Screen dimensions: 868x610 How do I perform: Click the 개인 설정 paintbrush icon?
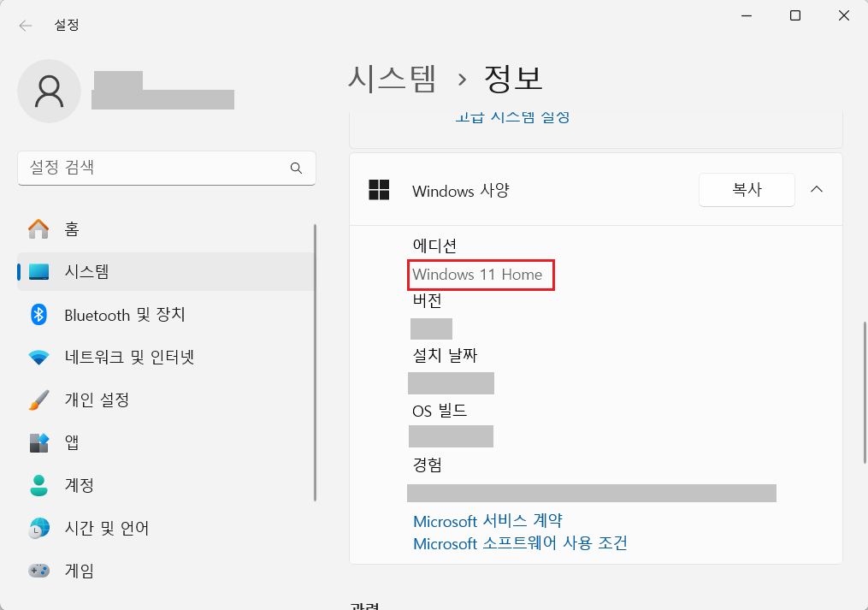click(38, 400)
